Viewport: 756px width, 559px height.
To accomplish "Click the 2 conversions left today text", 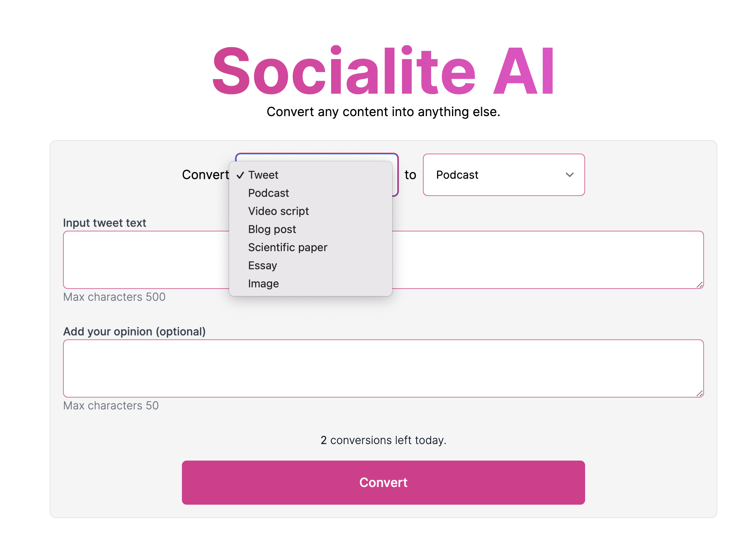I will coord(383,440).
